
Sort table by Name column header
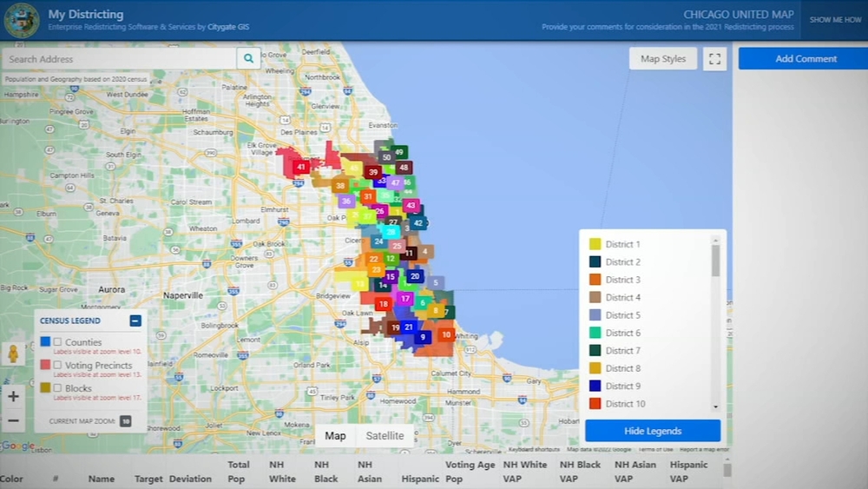pyautogui.click(x=102, y=479)
